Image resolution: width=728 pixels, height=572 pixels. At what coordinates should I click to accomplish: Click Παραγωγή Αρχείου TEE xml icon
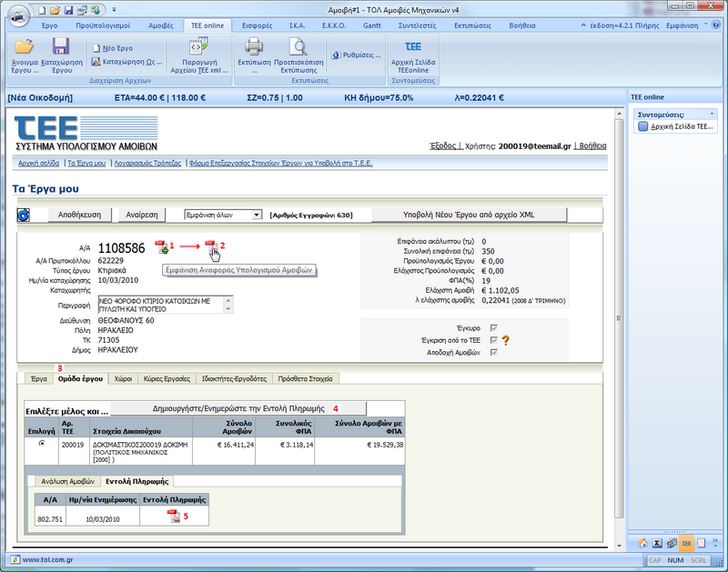click(198, 47)
